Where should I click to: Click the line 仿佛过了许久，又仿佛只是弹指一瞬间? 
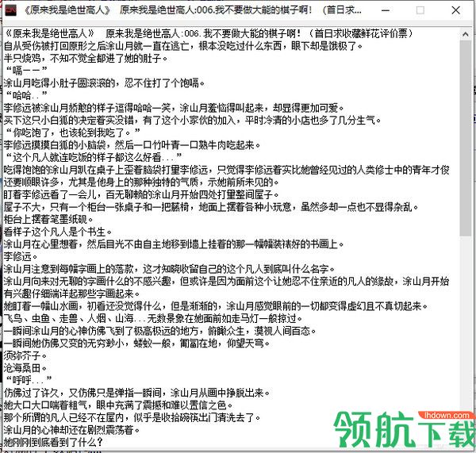click(x=136, y=393)
